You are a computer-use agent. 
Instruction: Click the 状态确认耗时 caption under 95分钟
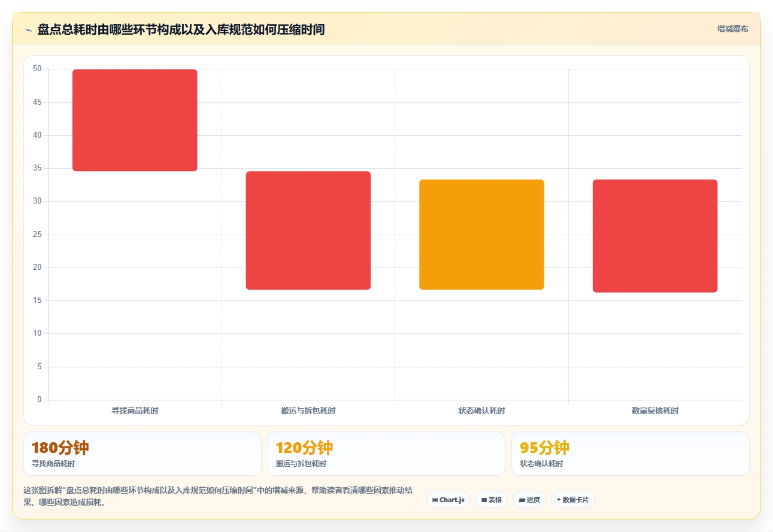[x=541, y=464]
